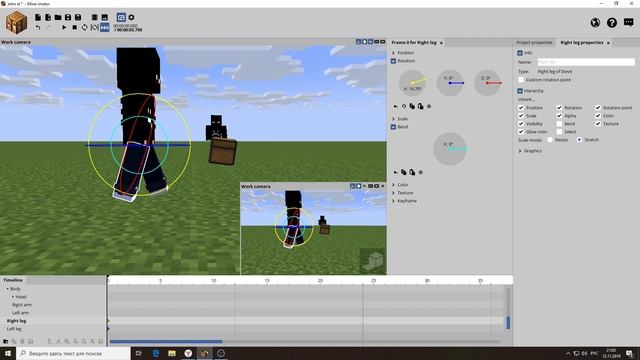Screen dimensions: 640x360
Task: Open settings with the gear icon
Action: click(131, 17)
